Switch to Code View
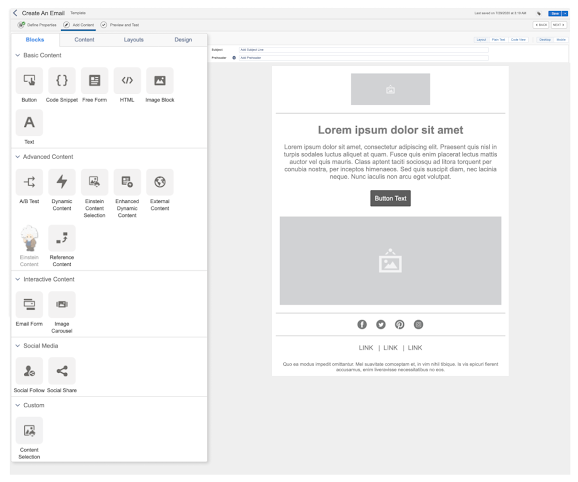 pos(518,39)
